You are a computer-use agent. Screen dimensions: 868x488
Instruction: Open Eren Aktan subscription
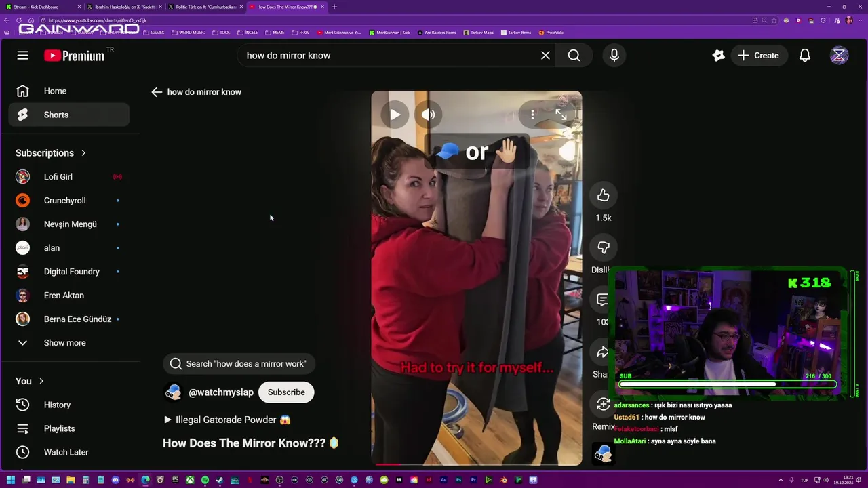(x=68, y=296)
